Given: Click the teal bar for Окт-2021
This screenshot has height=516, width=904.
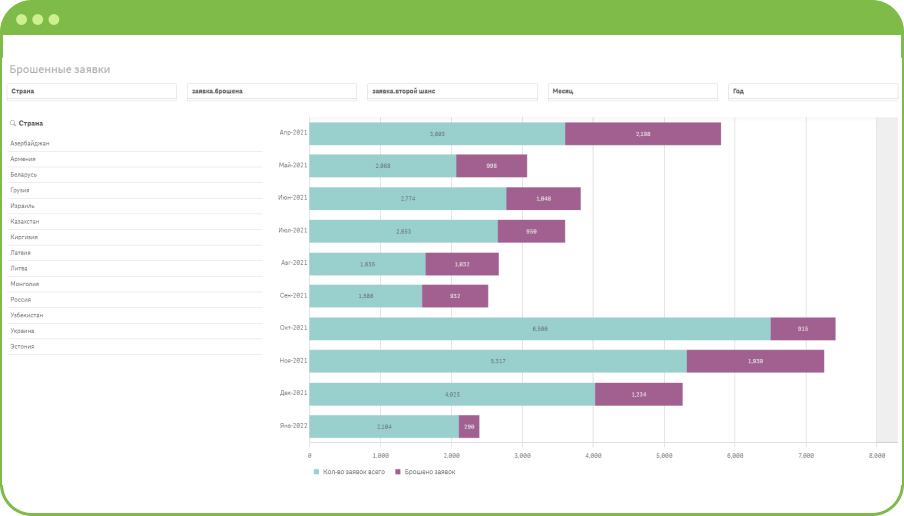Looking at the screenshot, I should pos(540,329).
